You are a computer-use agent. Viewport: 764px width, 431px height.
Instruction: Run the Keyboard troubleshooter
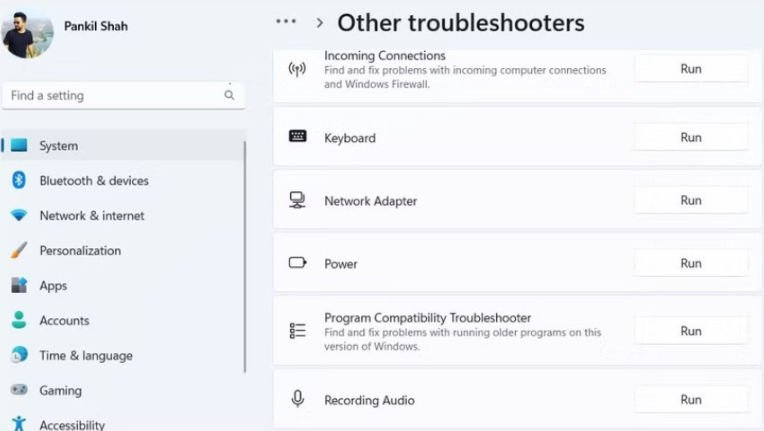click(x=691, y=137)
